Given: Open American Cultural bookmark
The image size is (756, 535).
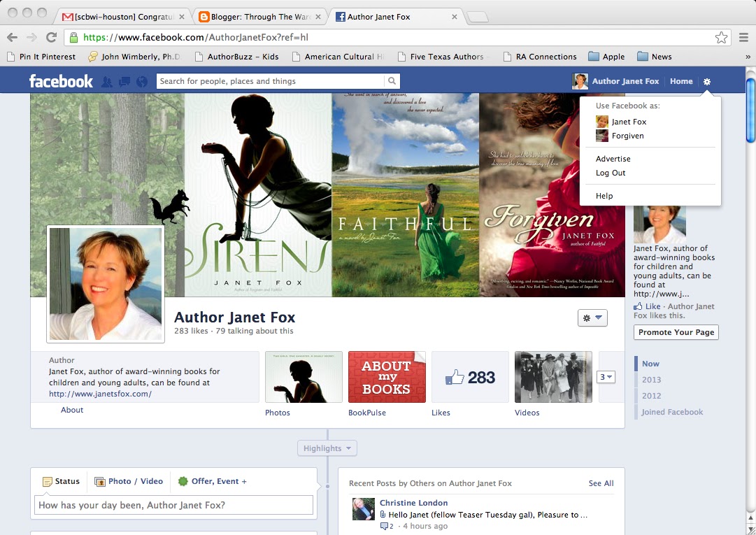Looking at the screenshot, I should tap(338, 57).
